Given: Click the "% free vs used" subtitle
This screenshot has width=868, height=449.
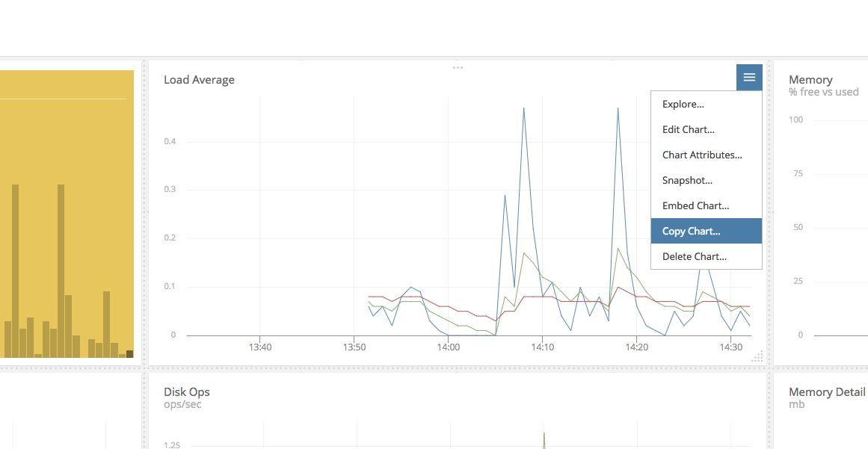Looking at the screenshot, I should click(x=823, y=91).
